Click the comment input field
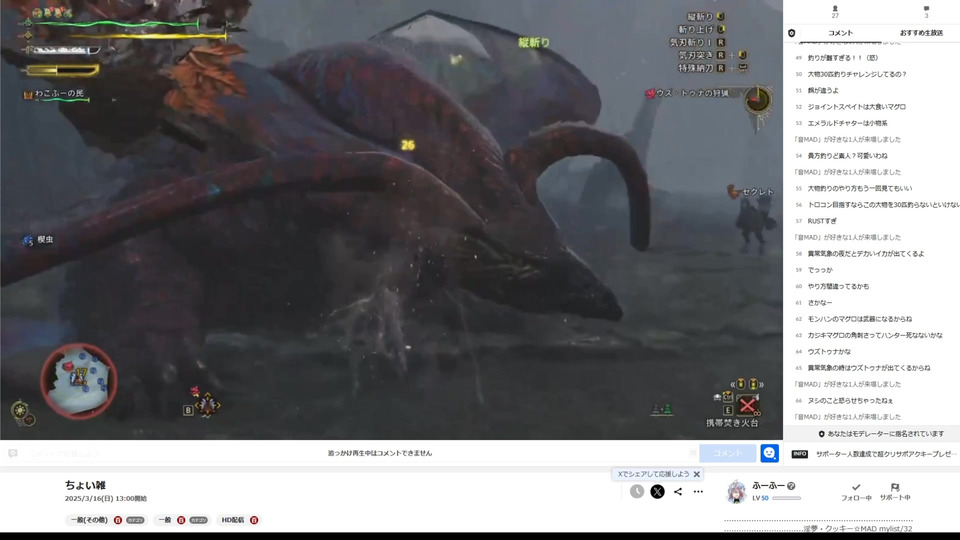960x540 pixels. click(358, 453)
